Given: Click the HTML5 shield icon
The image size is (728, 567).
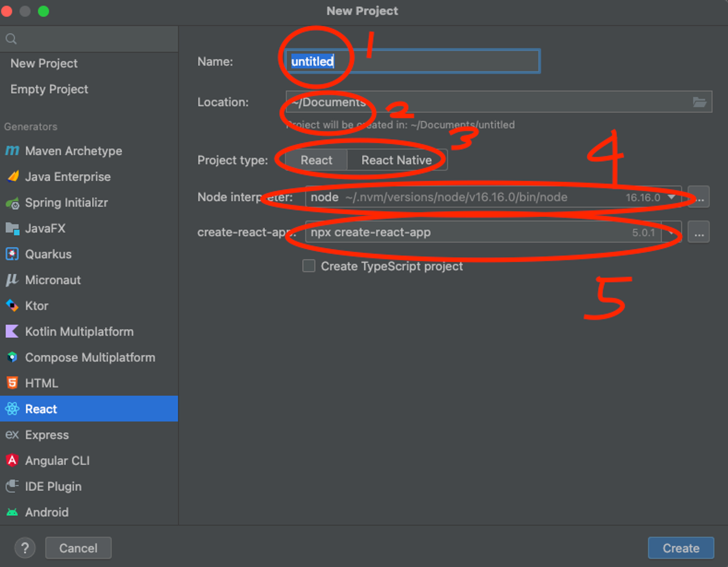Looking at the screenshot, I should [x=12, y=383].
